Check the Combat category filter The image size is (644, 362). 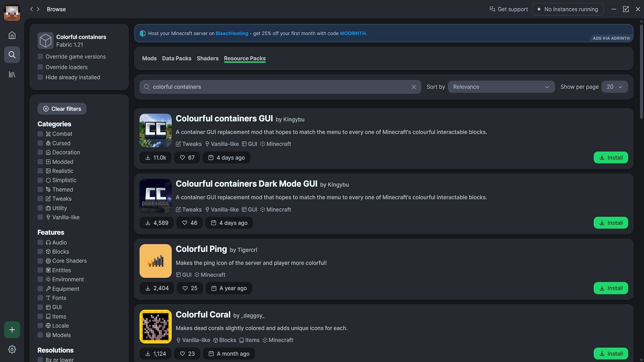(x=40, y=134)
